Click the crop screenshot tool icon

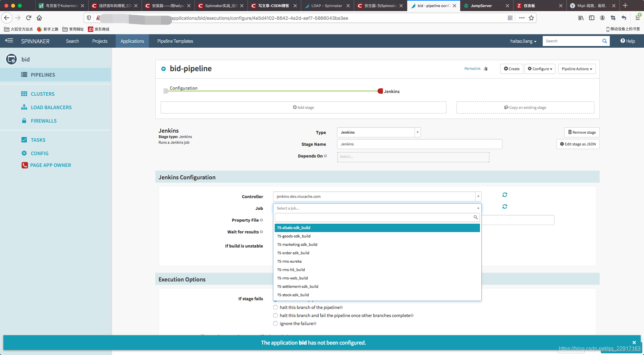[x=613, y=18]
